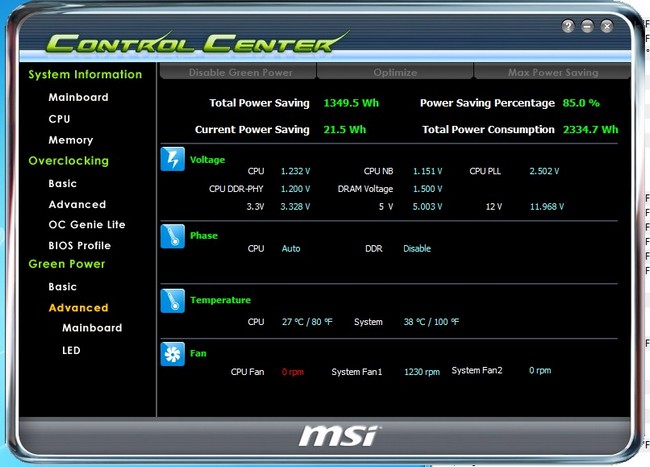Click the Voltage lightning bolt icon
Screen dimensions: 650x467
(172, 159)
